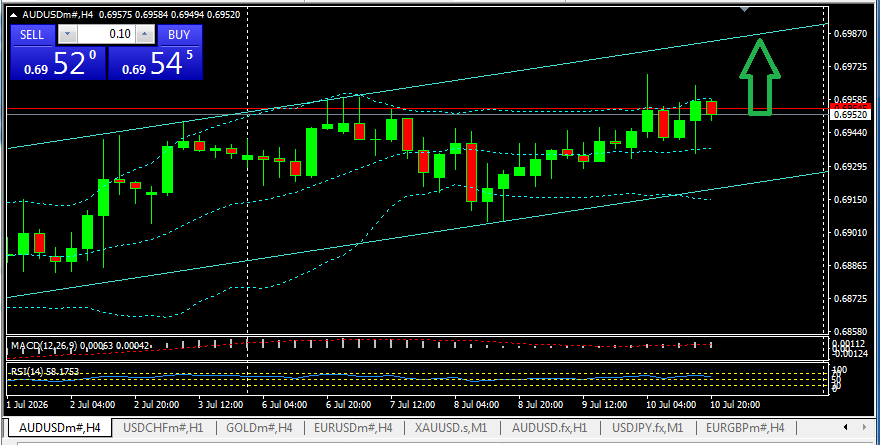
Task: Click the 0.10 lot volume input field
Action: point(106,35)
